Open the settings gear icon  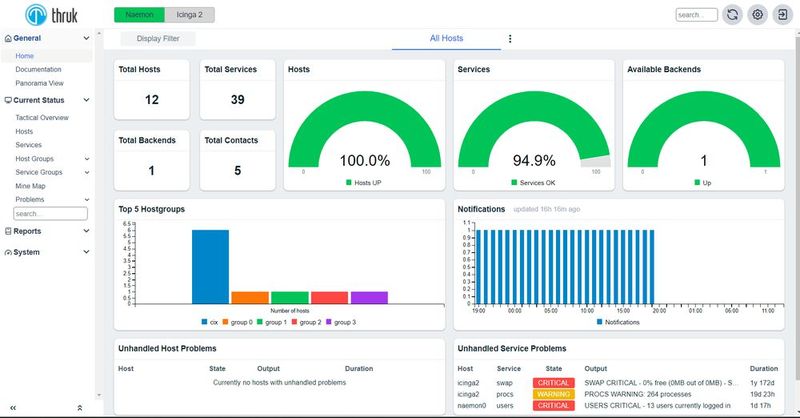pos(757,15)
